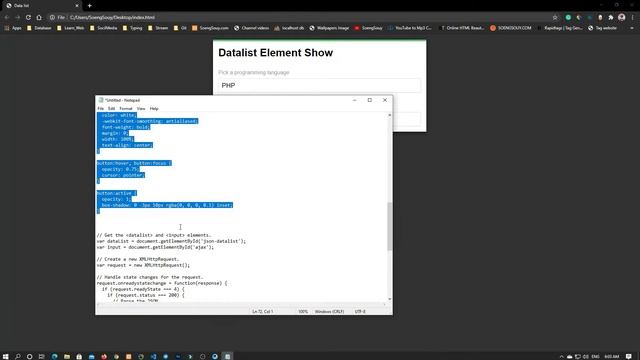Click Notepad's vertical scrollbar thumb
This screenshot has width=640, height=360.
[389, 226]
